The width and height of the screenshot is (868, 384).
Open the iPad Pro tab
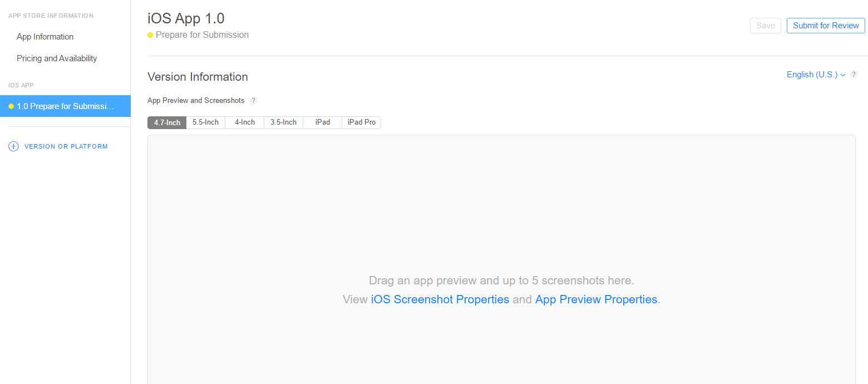361,122
